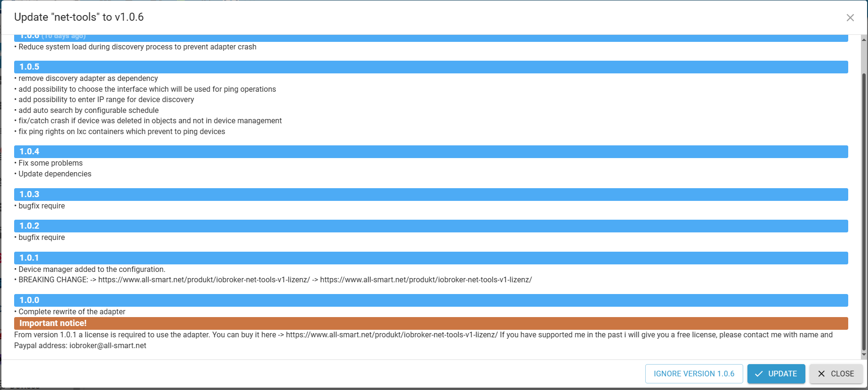Image resolution: width=868 pixels, height=390 pixels.
Task: Click the X icon on CLOSE button
Action: tap(821, 374)
